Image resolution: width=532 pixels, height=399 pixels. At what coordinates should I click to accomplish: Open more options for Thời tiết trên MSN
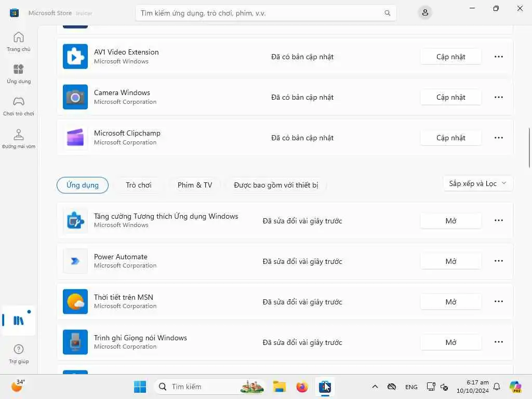click(x=498, y=302)
